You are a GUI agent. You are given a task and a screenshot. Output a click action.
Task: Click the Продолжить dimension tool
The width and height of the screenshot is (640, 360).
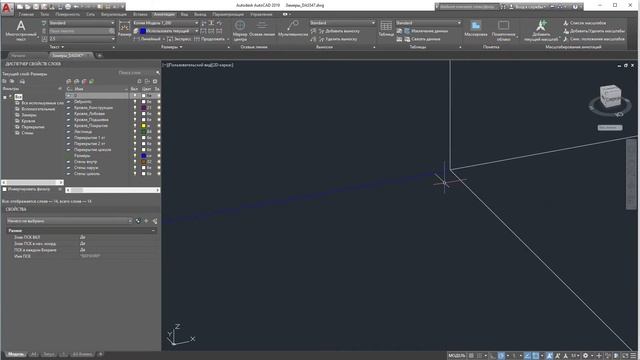209,39
